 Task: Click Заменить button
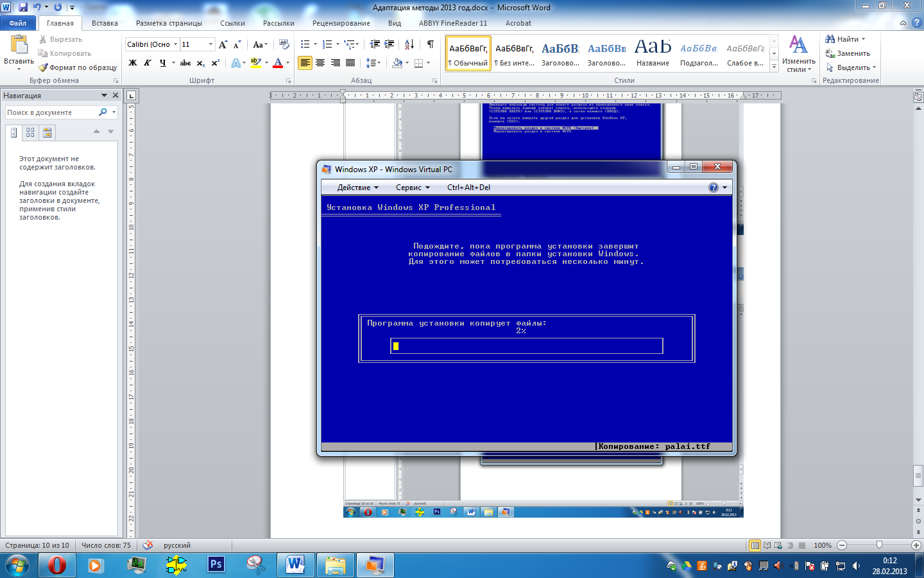[x=848, y=53]
